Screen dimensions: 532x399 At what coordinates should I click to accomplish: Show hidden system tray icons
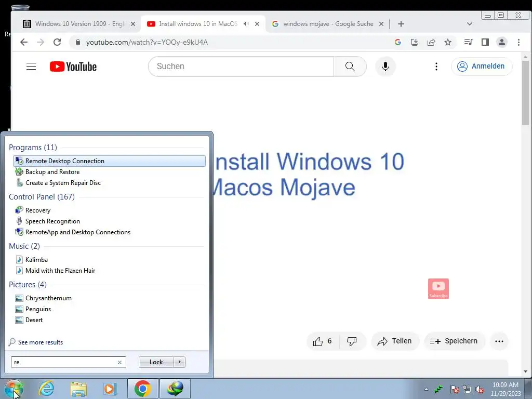click(x=426, y=389)
